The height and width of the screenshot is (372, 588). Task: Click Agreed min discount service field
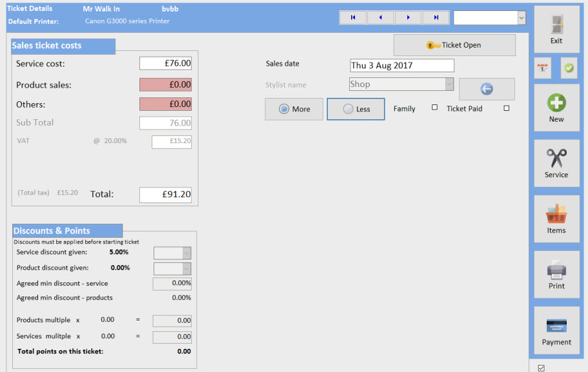coord(172,284)
